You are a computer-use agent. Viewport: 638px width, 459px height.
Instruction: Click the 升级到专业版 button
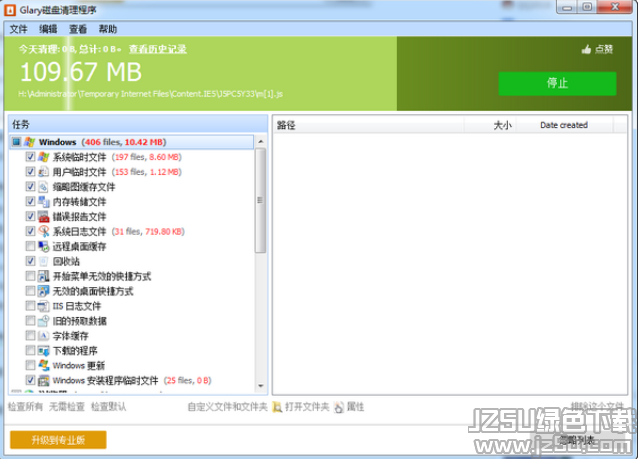[x=58, y=440]
